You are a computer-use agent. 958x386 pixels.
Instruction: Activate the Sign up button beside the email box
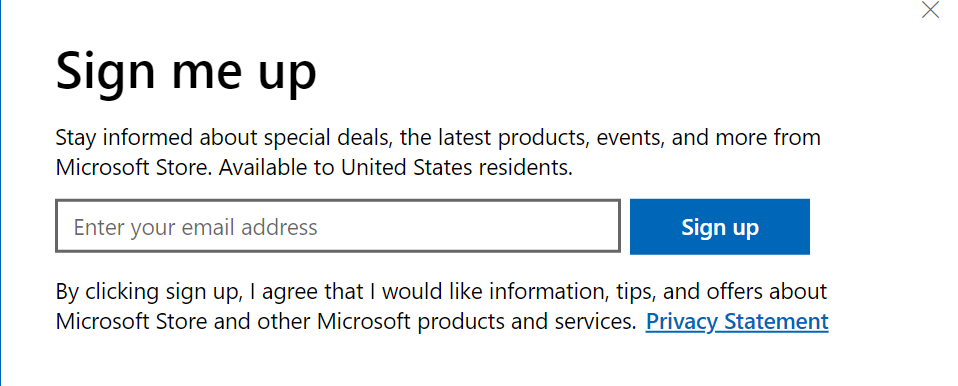pos(720,227)
